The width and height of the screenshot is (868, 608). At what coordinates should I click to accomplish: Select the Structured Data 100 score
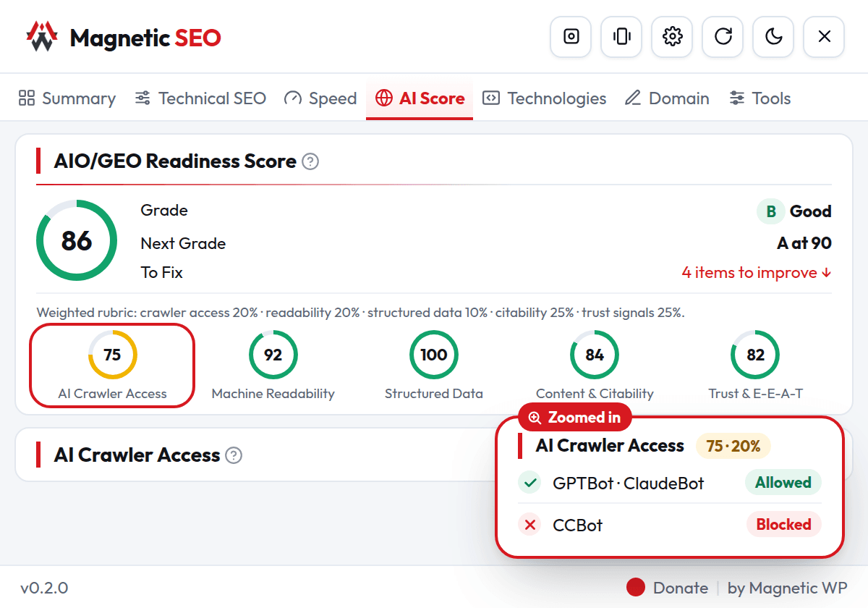(x=434, y=366)
